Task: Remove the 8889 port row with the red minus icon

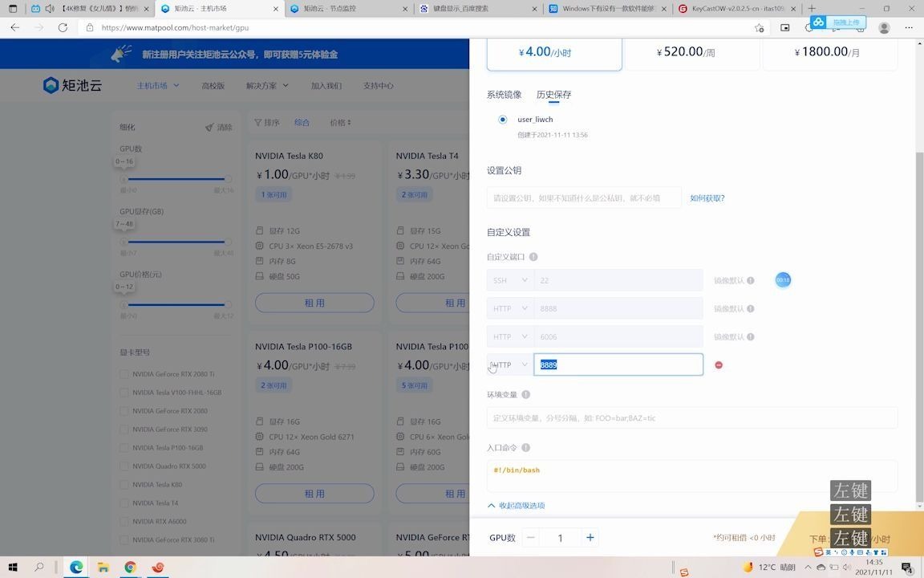Action: (719, 365)
